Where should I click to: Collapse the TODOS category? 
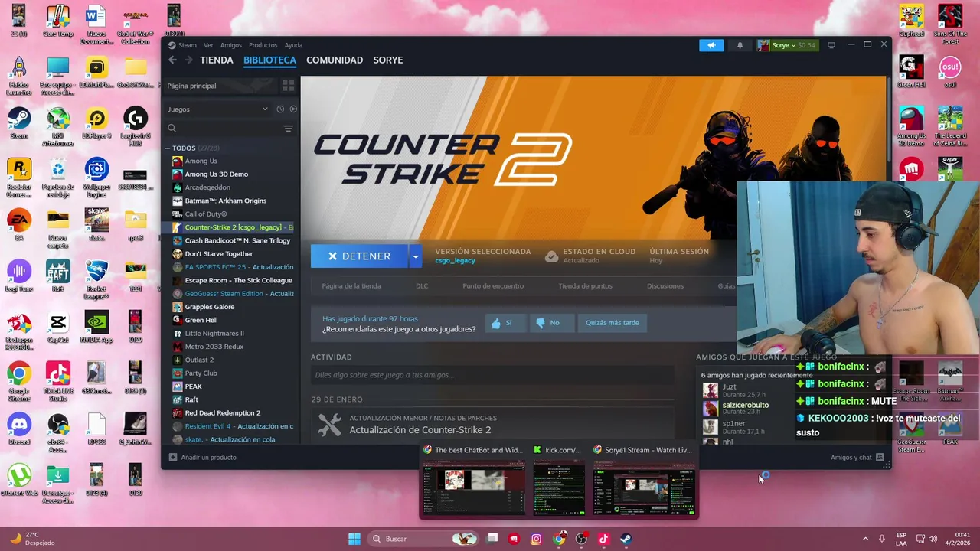[x=168, y=148]
